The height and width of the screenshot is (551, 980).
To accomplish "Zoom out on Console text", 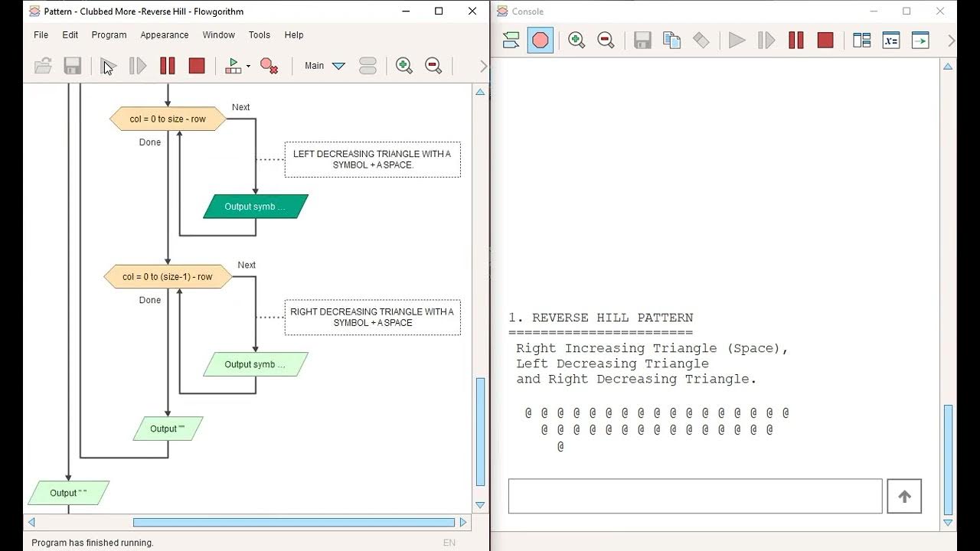I will pyautogui.click(x=606, y=41).
